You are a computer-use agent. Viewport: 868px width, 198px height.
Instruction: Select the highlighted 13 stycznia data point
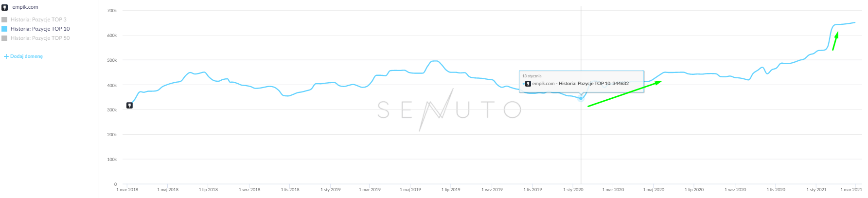pyautogui.click(x=581, y=98)
